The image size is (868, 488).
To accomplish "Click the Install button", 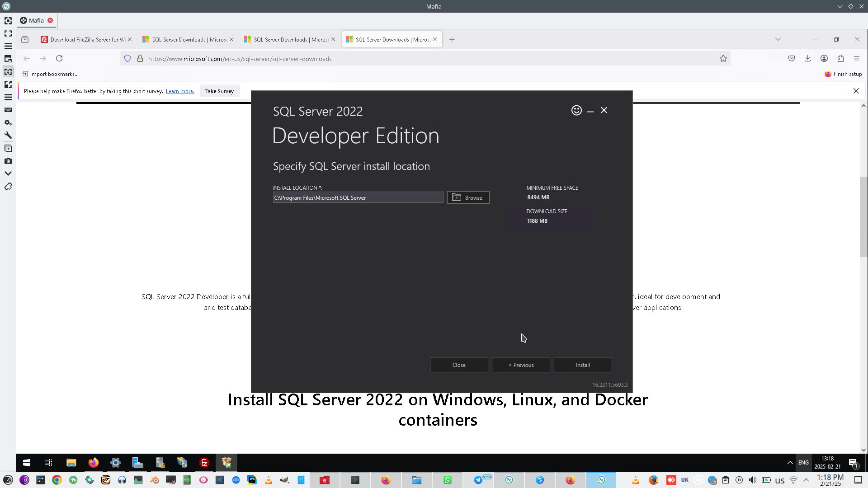I will pyautogui.click(x=582, y=365).
